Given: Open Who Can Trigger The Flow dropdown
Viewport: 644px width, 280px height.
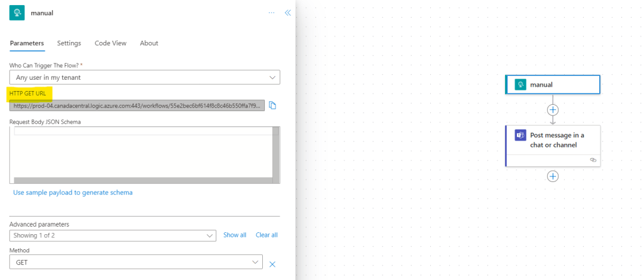Looking at the screenshot, I should pyautogui.click(x=145, y=77).
